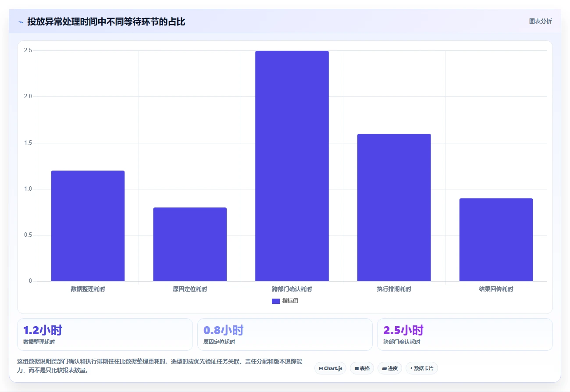Viewport: 570px width, 392px height.
Task: Click the 图表分析 label in the header
Action: [540, 21]
